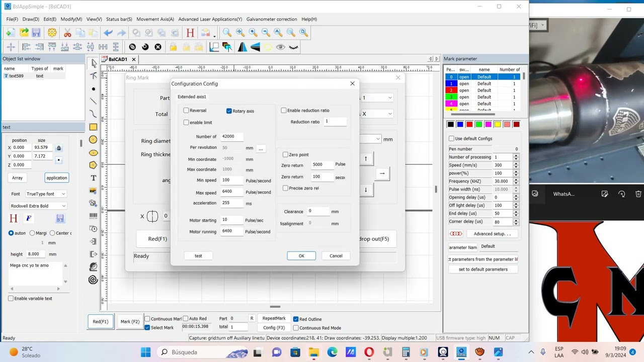
Task: Select the Text tool
Action: pyautogui.click(x=93, y=178)
